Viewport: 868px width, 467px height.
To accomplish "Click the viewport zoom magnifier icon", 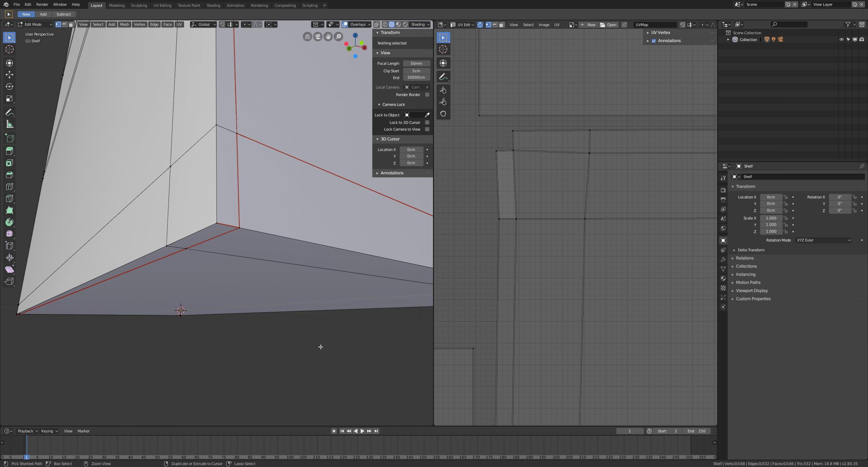I will [338, 37].
